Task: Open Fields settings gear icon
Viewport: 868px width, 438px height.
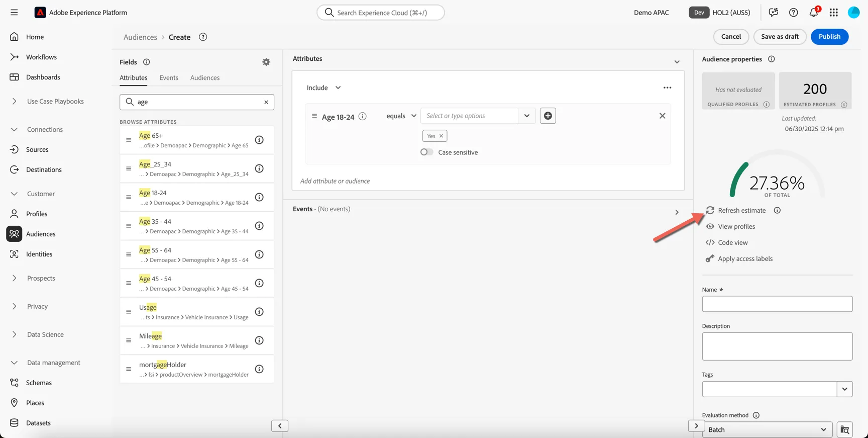Action: 266,62
